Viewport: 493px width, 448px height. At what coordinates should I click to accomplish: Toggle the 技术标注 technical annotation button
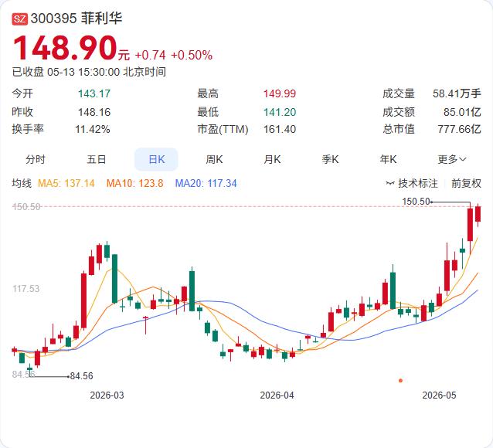pos(412,183)
